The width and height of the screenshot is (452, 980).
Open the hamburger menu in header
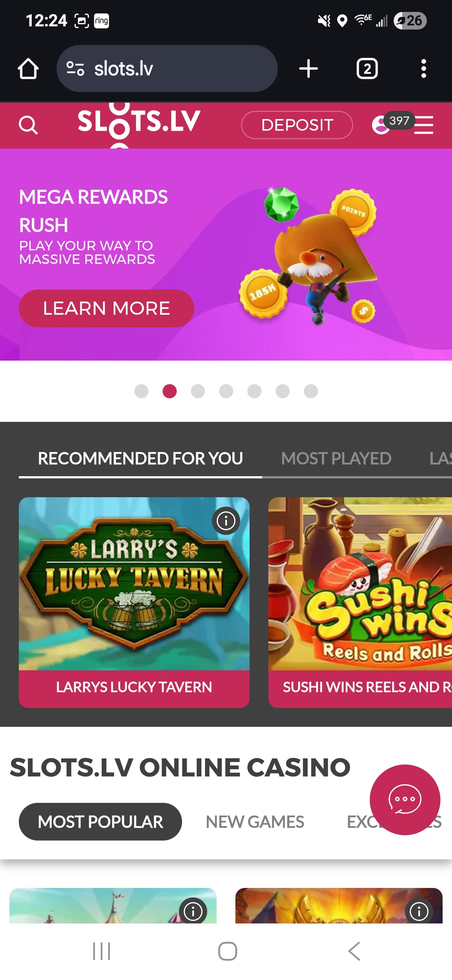(423, 125)
